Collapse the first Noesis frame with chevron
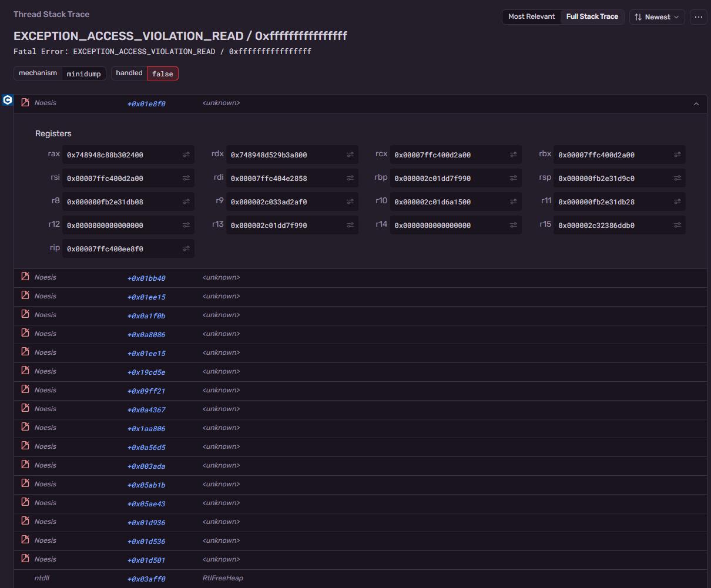 pyautogui.click(x=696, y=103)
